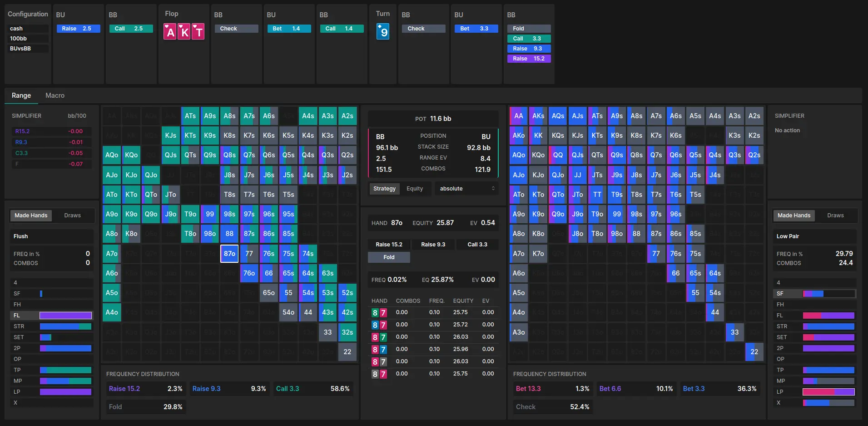Screen dimensions: 868x426
Task: Click the King flop card
Action: [184, 31]
